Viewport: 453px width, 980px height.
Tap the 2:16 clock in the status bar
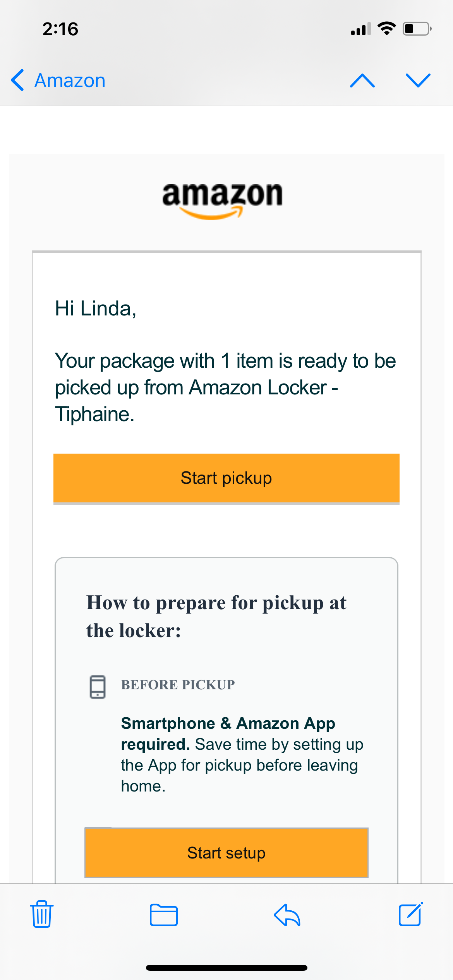pos(60,29)
